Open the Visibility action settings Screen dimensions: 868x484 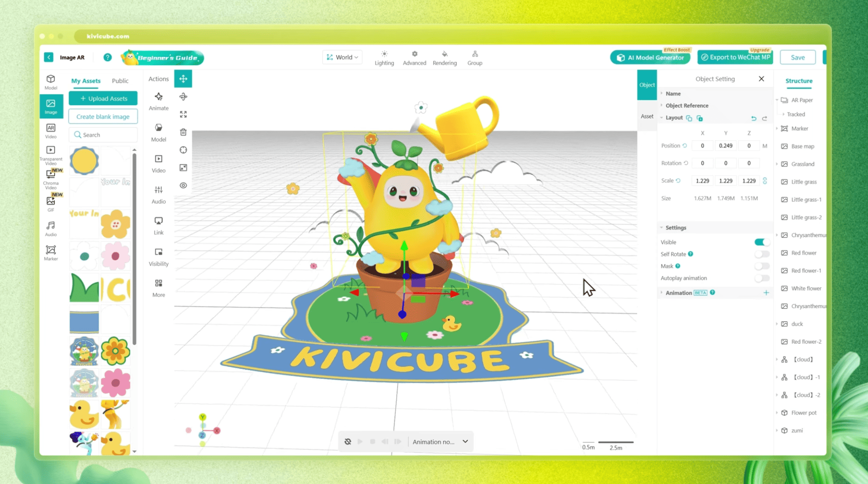(158, 257)
